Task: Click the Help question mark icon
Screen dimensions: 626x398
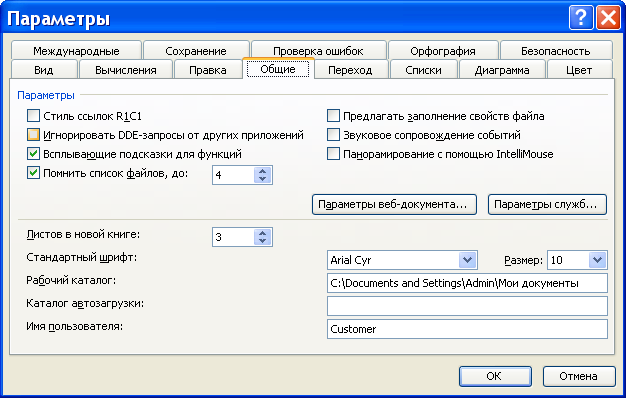Action: point(580,18)
